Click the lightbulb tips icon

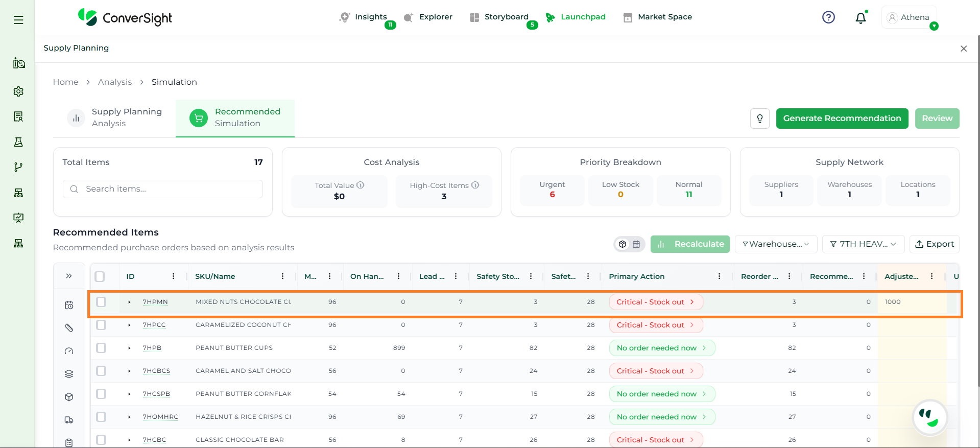[x=759, y=119]
